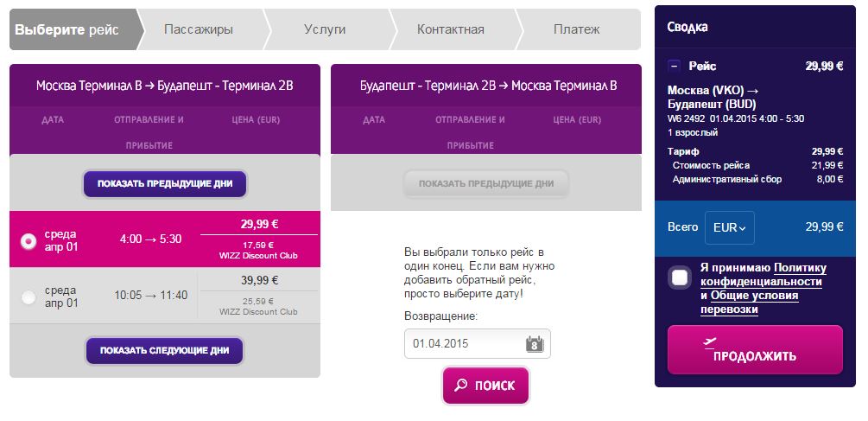Collapse the Рейс section minus icon
Viewport: 868px width, 421px height.
[674, 67]
